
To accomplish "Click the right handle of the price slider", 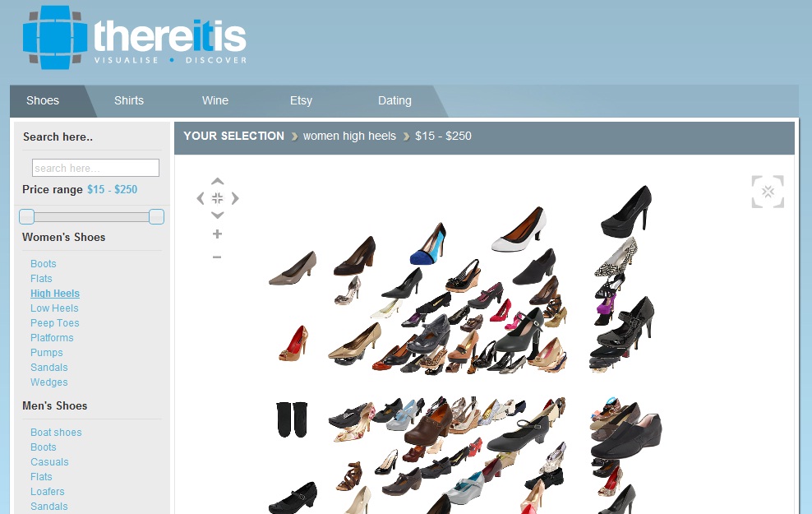I will tap(156, 217).
